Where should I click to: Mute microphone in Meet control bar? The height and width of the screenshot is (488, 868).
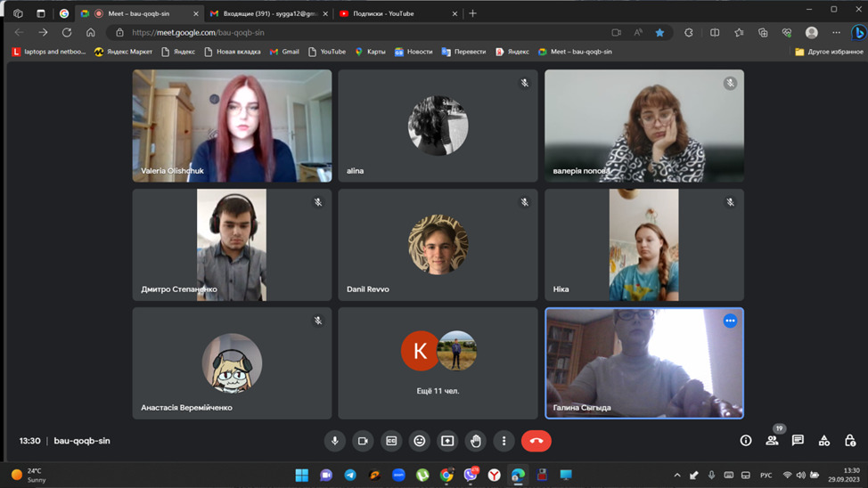point(335,441)
